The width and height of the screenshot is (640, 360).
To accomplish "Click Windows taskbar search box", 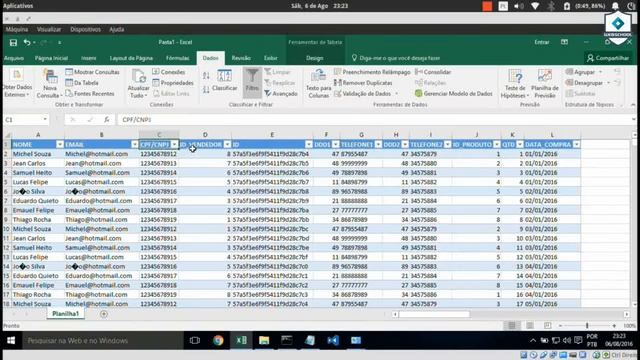I will pyautogui.click(x=102, y=340).
